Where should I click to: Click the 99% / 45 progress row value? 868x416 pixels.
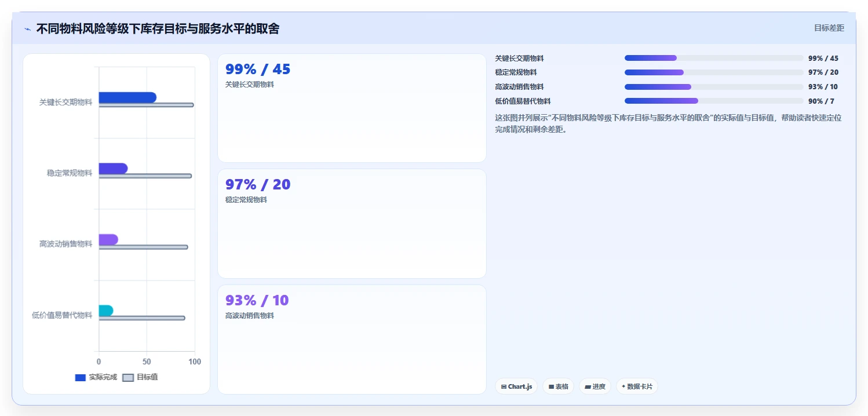click(x=823, y=59)
